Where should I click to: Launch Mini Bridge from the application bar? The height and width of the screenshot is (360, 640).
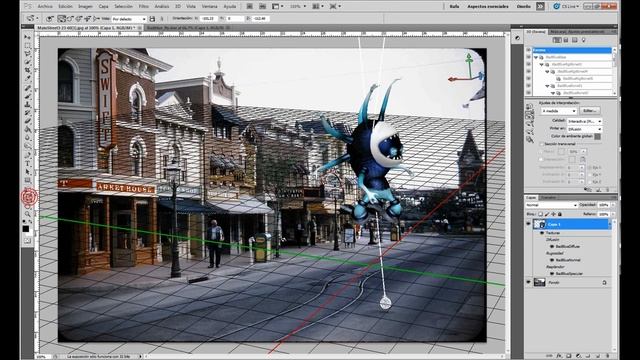(262, 7)
